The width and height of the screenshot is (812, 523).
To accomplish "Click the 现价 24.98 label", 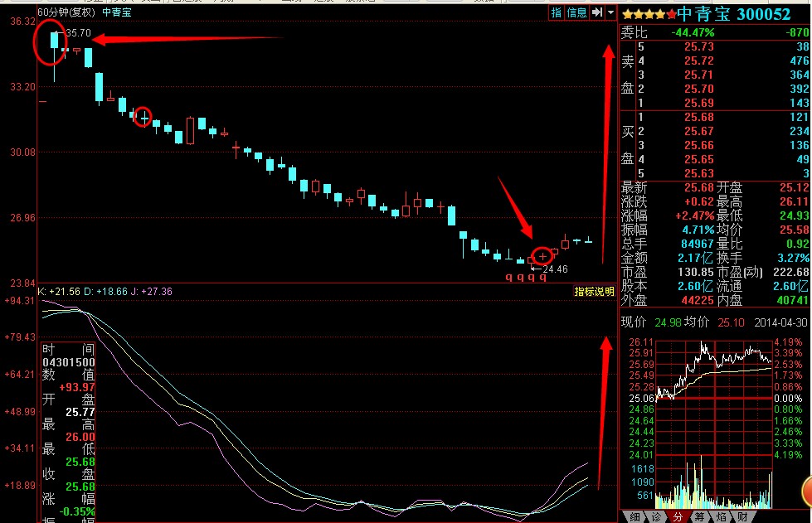I will pyautogui.click(x=650, y=322).
